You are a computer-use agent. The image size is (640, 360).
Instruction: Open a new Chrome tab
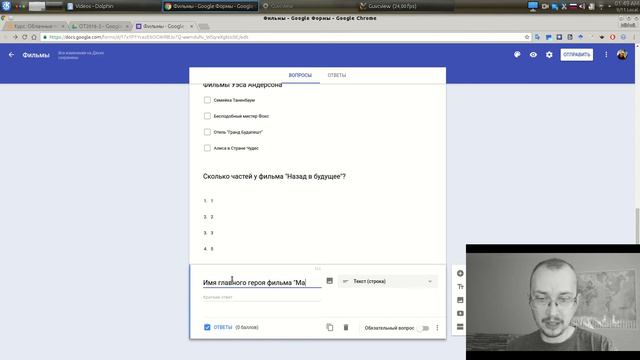[x=204, y=27]
